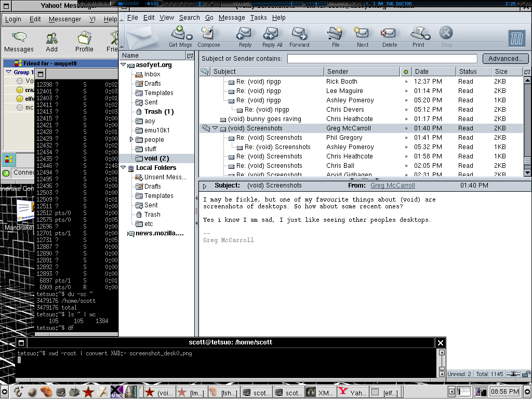Toggle read dot on Greg McCarroll's message

click(406, 128)
